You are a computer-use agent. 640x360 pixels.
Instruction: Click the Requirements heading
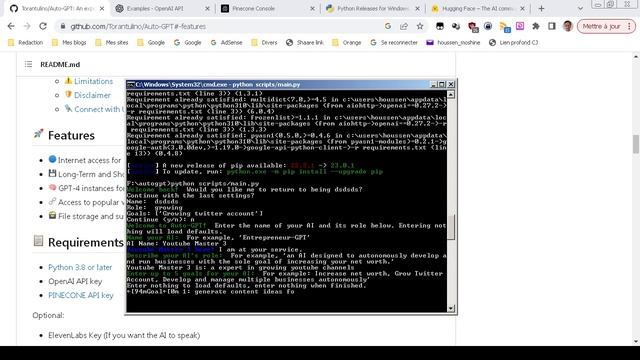86,242
